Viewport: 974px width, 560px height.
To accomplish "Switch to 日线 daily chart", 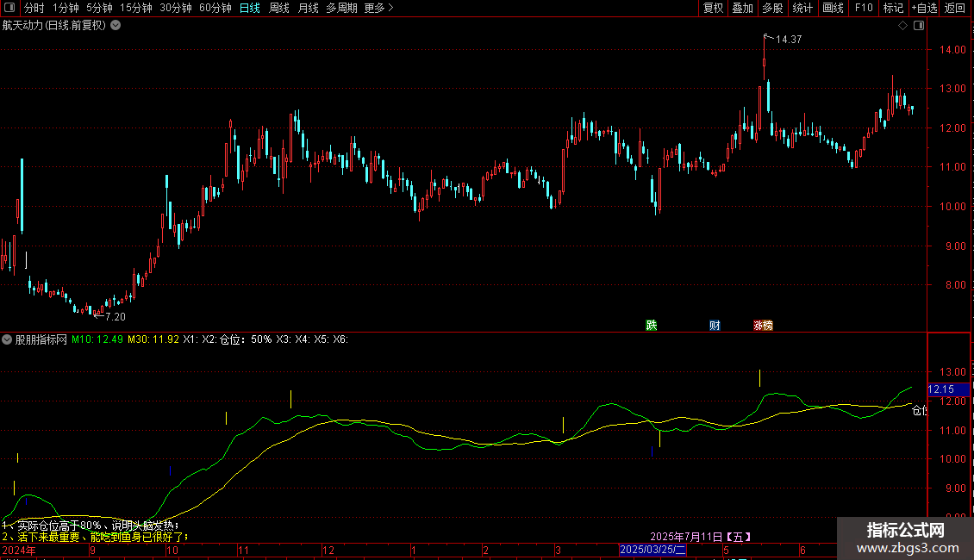I will pos(250,8).
